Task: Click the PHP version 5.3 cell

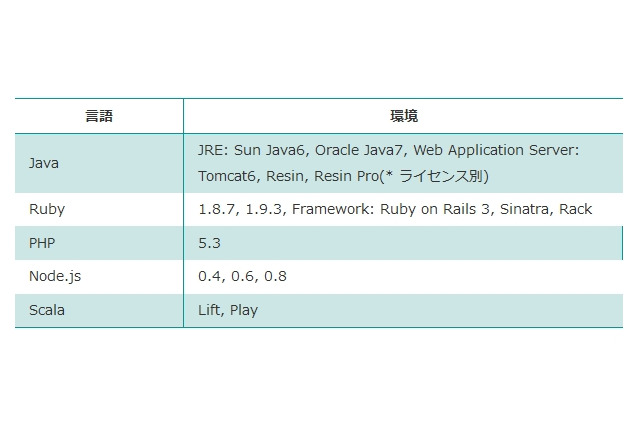Action: click(x=403, y=243)
